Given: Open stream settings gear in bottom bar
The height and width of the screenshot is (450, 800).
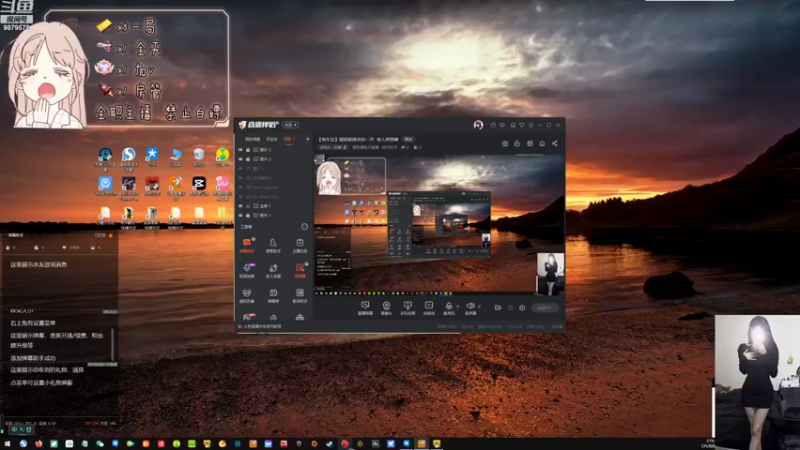Looking at the screenshot, I should point(522,308).
